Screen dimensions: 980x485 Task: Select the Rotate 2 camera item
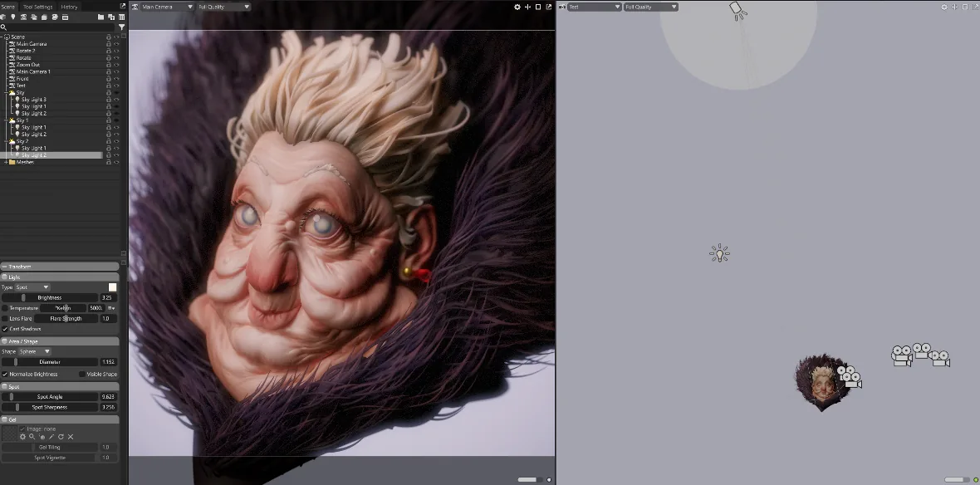click(x=25, y=51)
